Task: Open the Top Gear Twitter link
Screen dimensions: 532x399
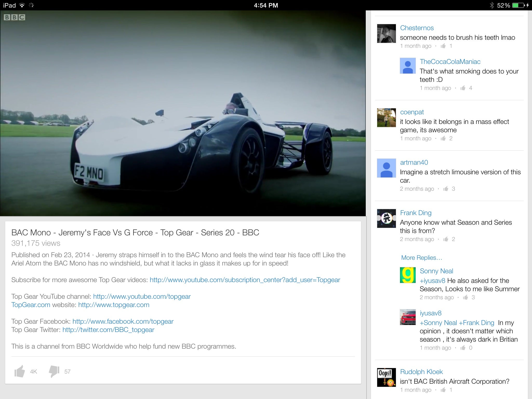Action: tap(108, 330)
